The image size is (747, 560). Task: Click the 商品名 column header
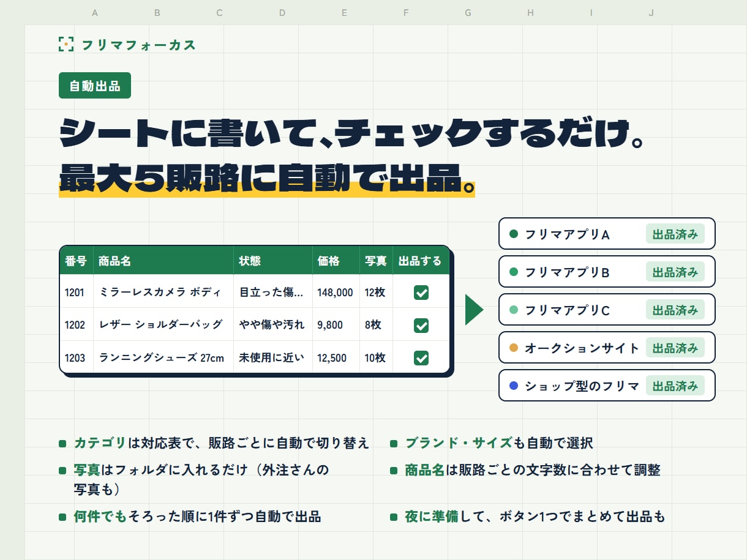163,261
